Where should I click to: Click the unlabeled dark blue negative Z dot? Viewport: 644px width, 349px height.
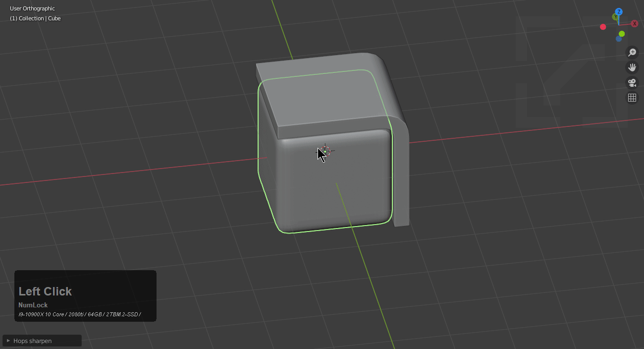[x=619, y=39]
